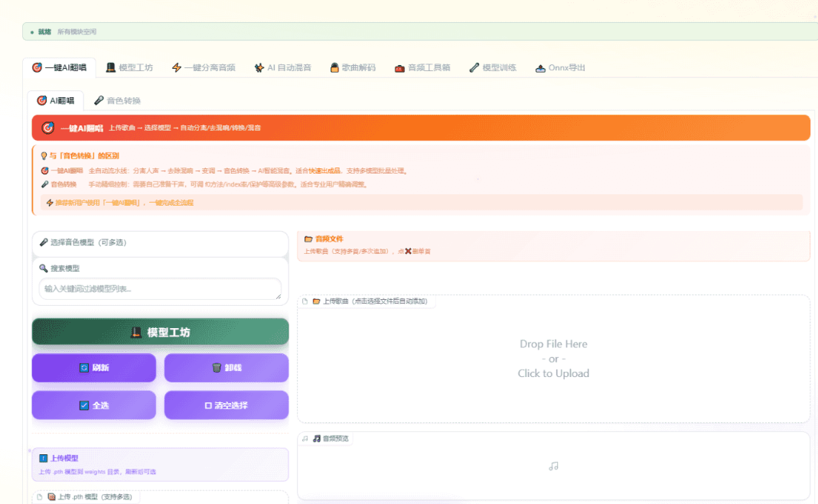The width and height of the screenshot is (818, 504).
Task: Open the 模型训练 tab
Action: click(493, 68)
